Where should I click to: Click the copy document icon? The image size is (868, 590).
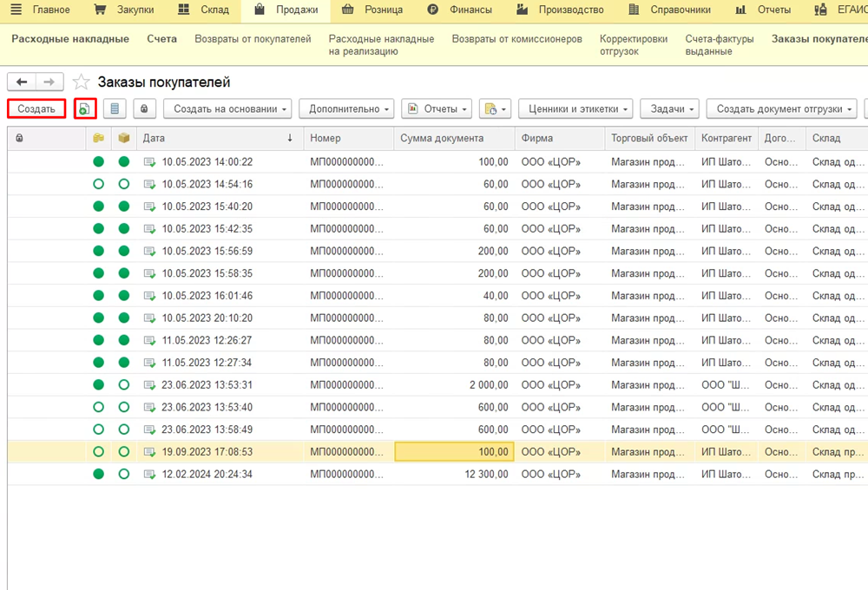pos(85,109)
